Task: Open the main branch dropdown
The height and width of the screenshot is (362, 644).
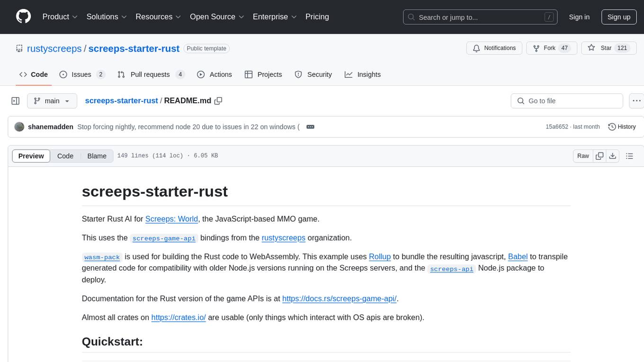Action: pyautogui.click(x=52, y=101)
